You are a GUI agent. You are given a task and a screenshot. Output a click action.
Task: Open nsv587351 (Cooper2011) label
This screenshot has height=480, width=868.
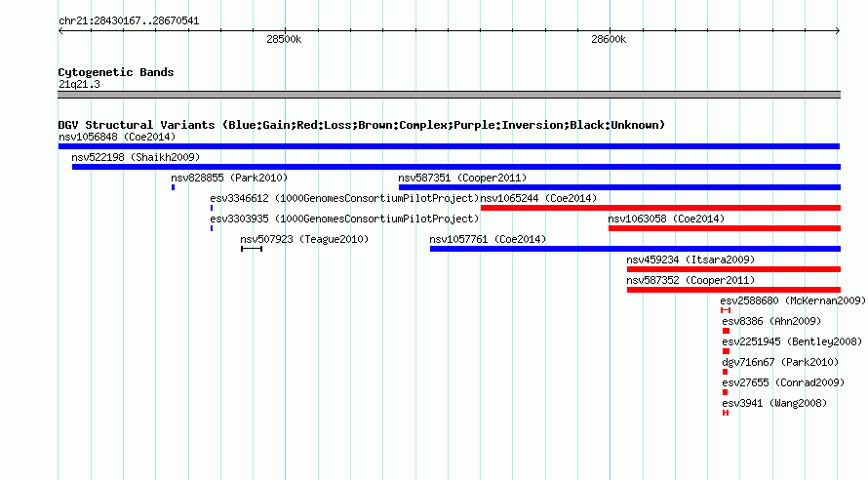pos(462,178)
